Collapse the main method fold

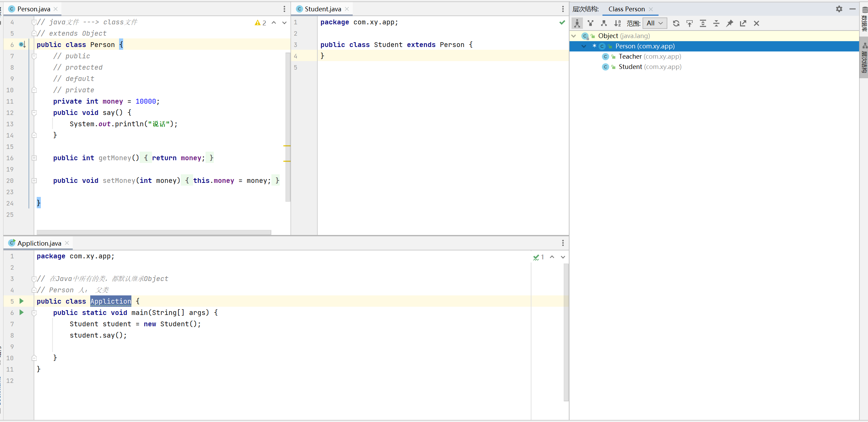(34, 313)
